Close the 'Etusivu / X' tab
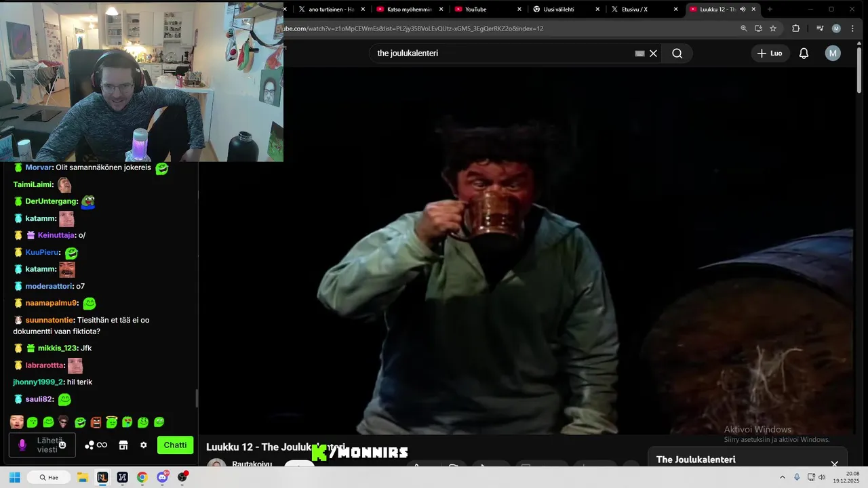The width and height of the screenshot is (868, 488). pyautogui.click(x=675, y=9)
